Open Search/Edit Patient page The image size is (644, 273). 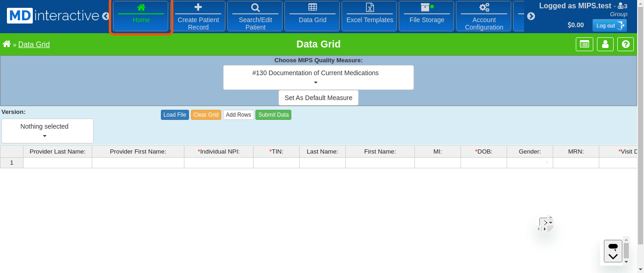(x=255, y=16)
